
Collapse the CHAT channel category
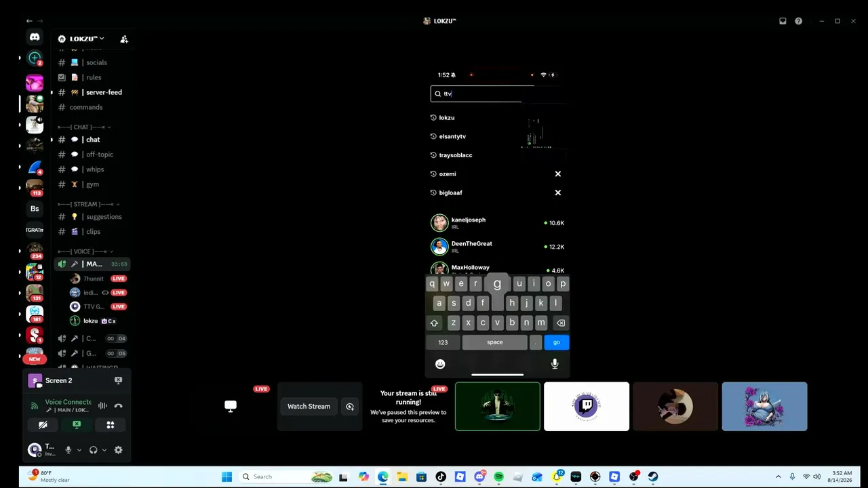coord(84,127)
